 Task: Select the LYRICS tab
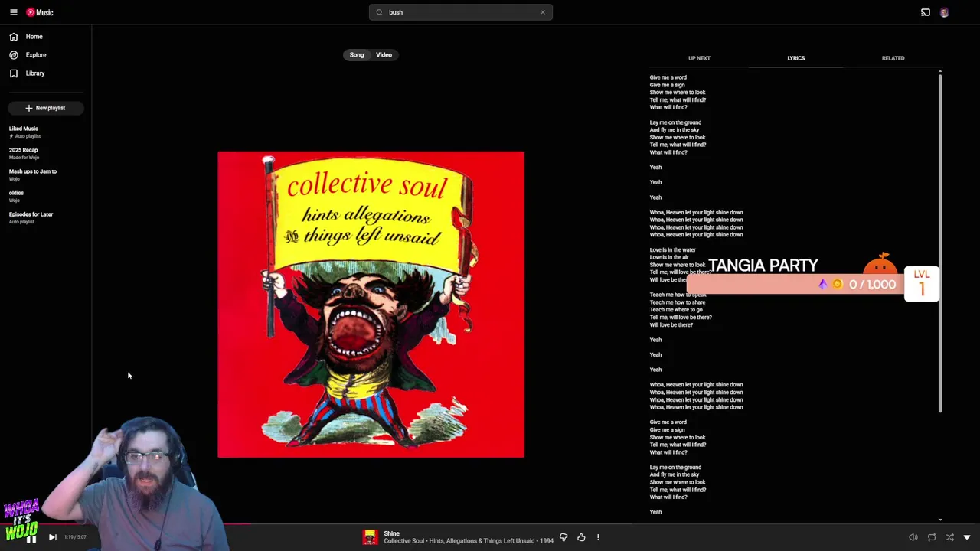point(796,58)
